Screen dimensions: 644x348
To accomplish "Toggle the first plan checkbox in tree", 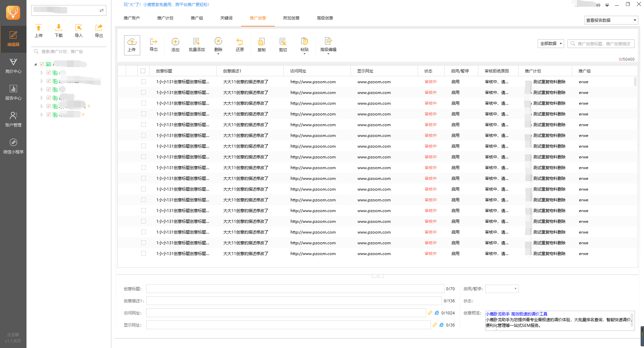I will tap(49, 72).
